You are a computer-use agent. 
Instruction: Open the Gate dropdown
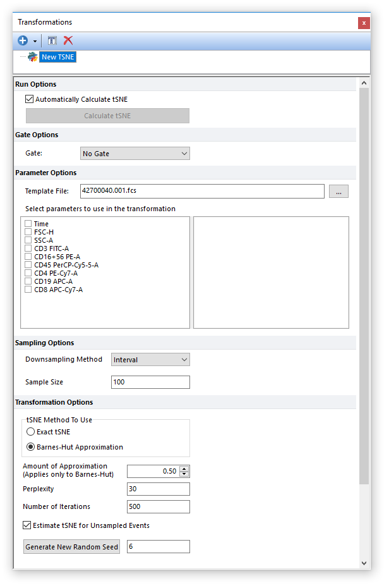135,154
